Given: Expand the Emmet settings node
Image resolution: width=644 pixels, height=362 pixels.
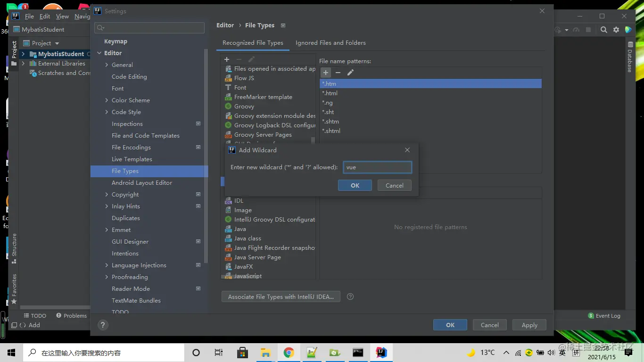Looking at the screenshot, I should [x=107, y=230].
